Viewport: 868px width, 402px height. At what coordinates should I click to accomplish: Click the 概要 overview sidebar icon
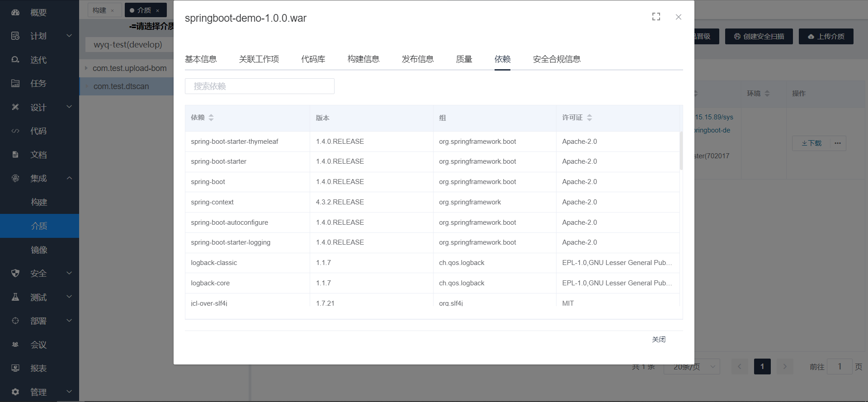15,13
